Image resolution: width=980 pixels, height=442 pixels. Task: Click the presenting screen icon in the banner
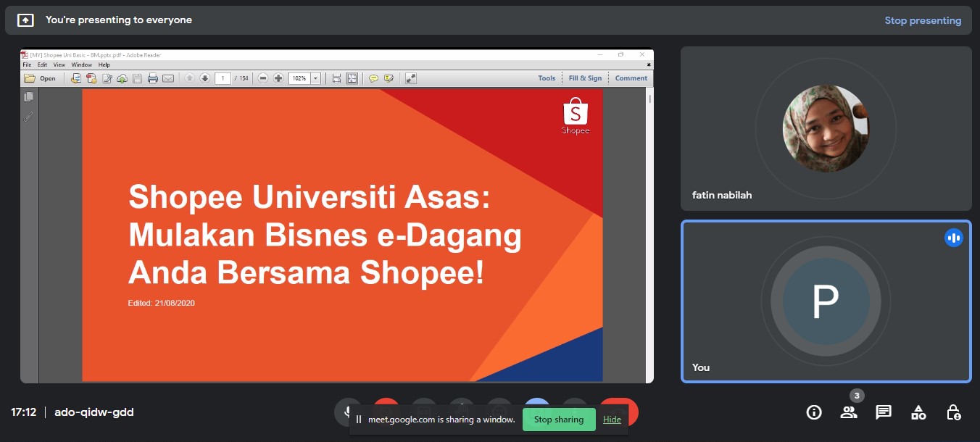[x=25, y=20]
